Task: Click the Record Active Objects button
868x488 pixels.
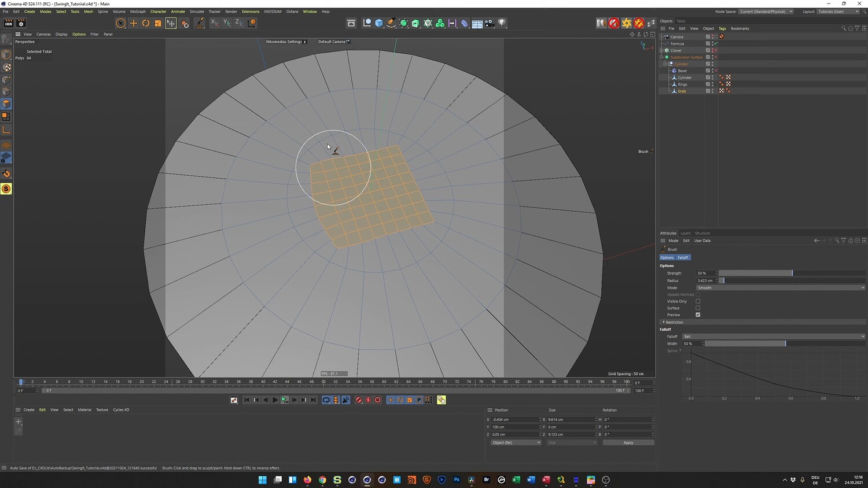Action: pos(358,400)
